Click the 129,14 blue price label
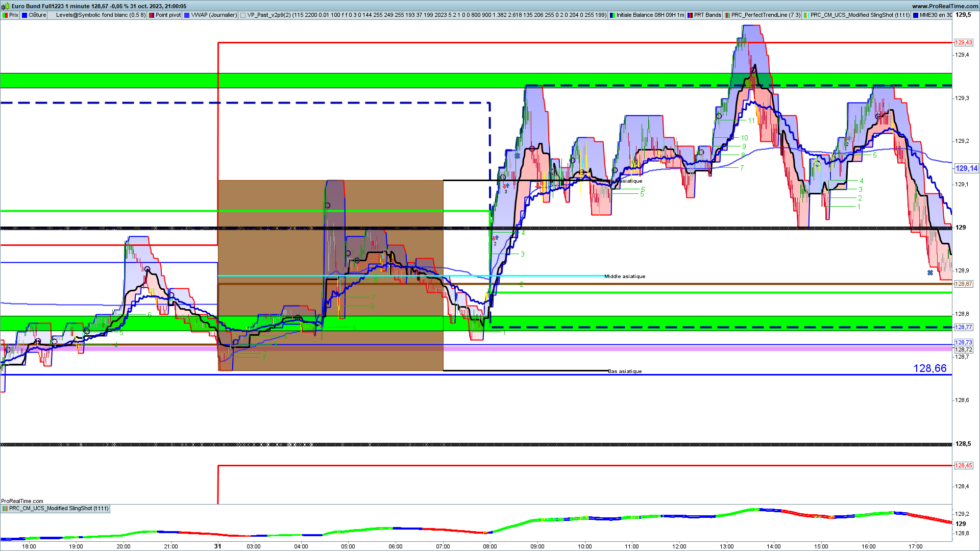Image resolution: width=980 pixels, height=551 pixels. [x=966, y=168]
